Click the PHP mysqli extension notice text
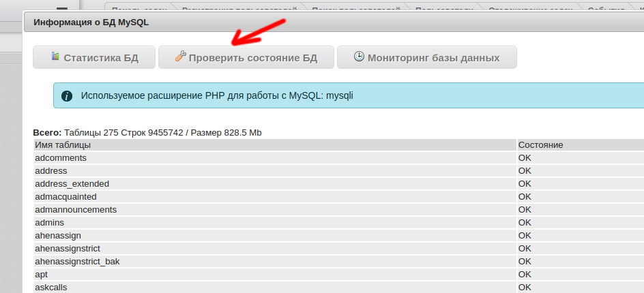The image size is (644, 293). pos(217,96)
